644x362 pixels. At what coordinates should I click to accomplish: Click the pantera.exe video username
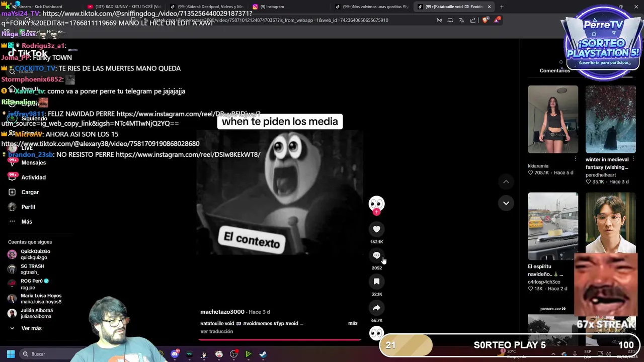[x=553, y=309]
